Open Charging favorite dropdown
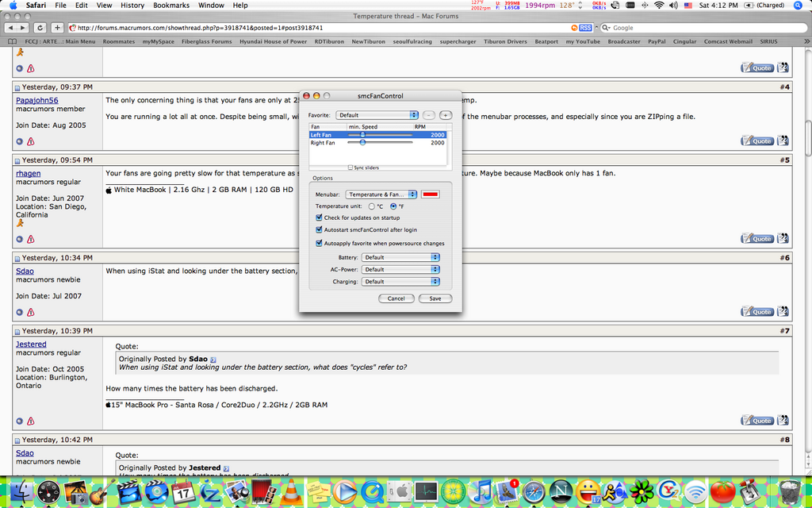 coord(400,282)
